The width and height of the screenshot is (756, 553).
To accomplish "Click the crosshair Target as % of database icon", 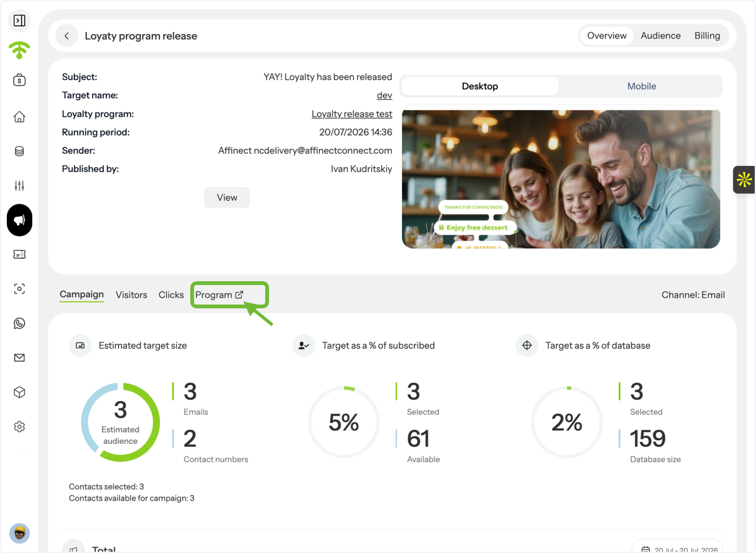I will coord(527,346).
